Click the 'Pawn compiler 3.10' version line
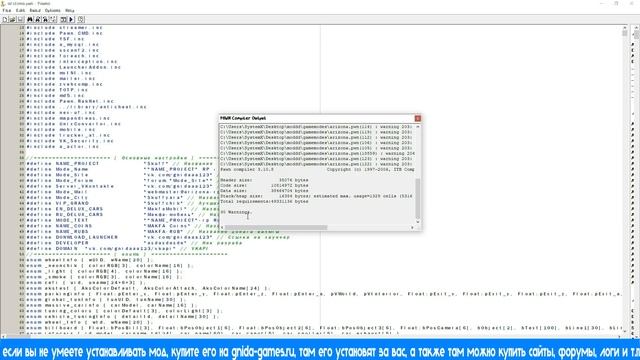Image resolution: width=640 pixels, height=360 pixels. 317,169
